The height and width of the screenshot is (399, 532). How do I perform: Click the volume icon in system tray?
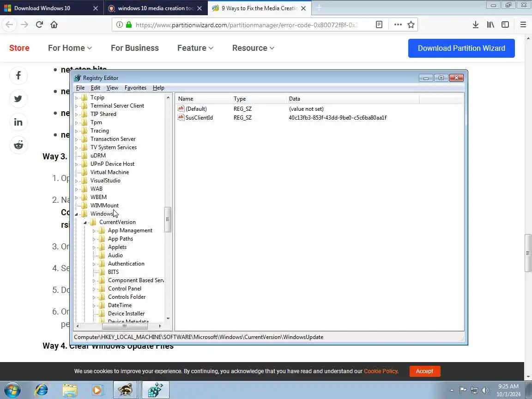point(485,390)
